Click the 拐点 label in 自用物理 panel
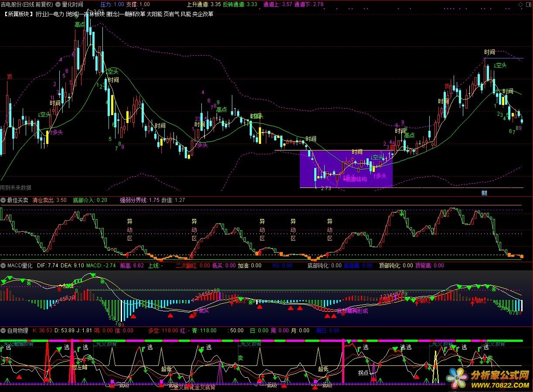Viewport: 533px width, 392px height. [x=363, y=373]
